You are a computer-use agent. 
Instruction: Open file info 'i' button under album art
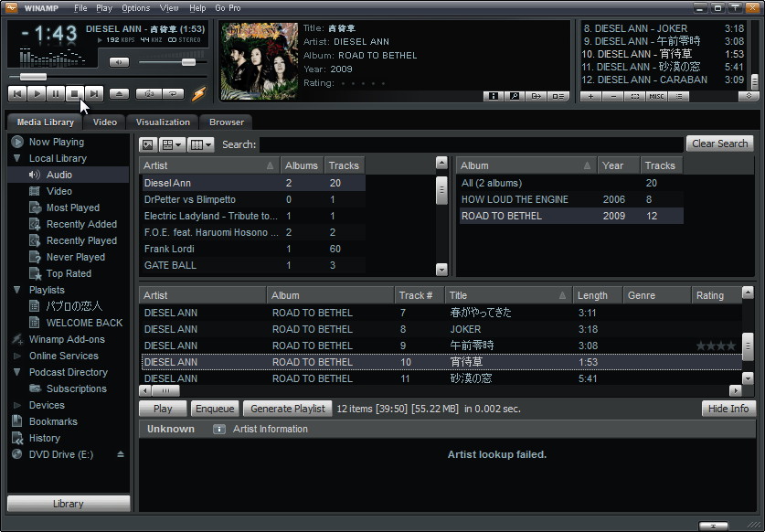point(494,96)
